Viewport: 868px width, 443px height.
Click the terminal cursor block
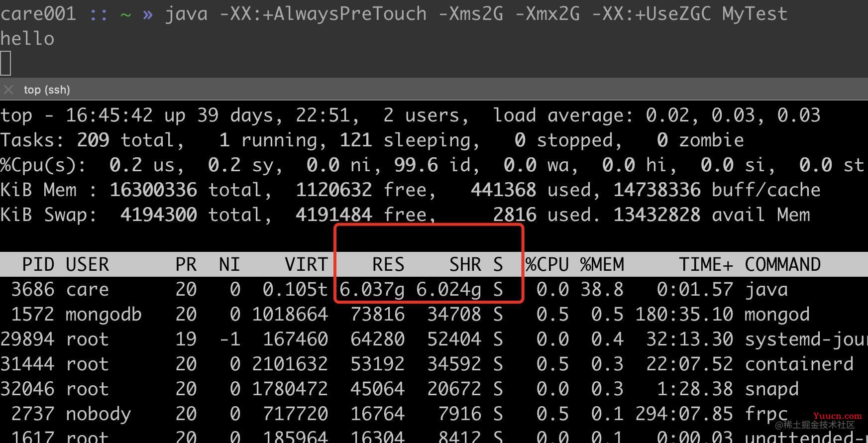[x=5, y=63]
